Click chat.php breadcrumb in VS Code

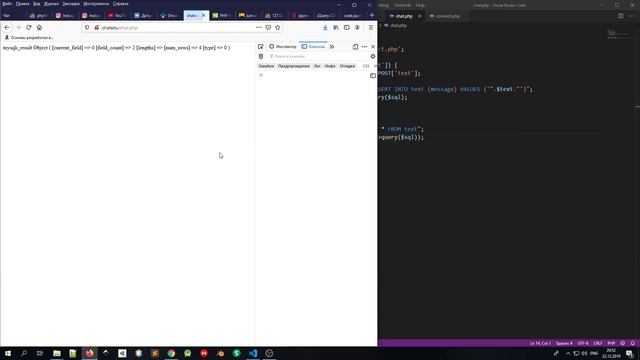coord(396,25)
